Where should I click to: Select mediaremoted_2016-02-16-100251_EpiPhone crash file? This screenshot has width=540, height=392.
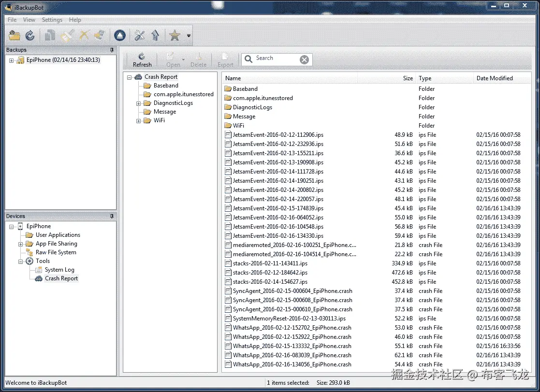[375, 245]
